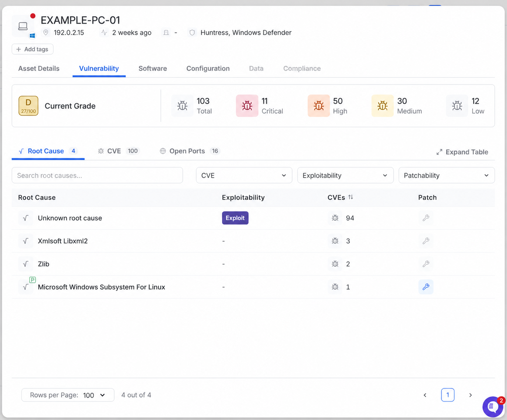Click the D grade badge
The height and width of the screenshot is (420, 507).
coord(28,106)
